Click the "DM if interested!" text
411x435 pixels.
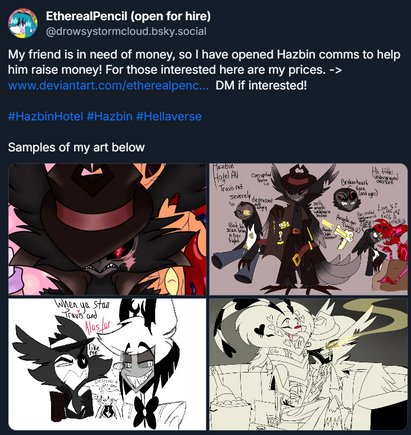point(261,86)
